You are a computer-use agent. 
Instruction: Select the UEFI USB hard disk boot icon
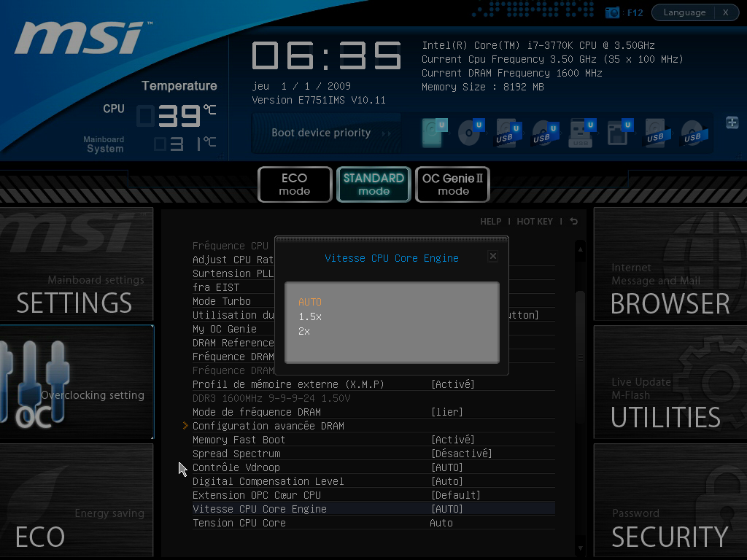pyautogui.click(x=508, y=133)
